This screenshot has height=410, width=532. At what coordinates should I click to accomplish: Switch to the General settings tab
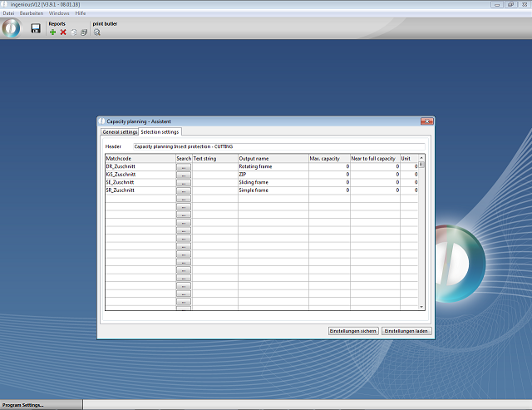pos(120,131)
